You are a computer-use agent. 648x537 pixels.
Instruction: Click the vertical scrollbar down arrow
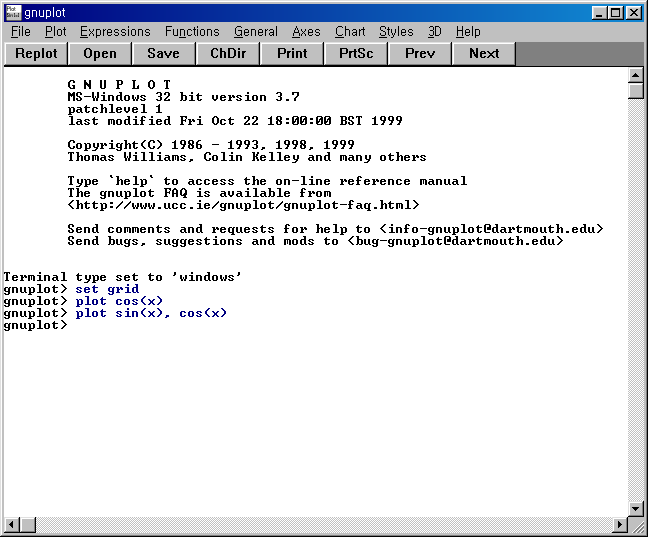pos(636,508)
